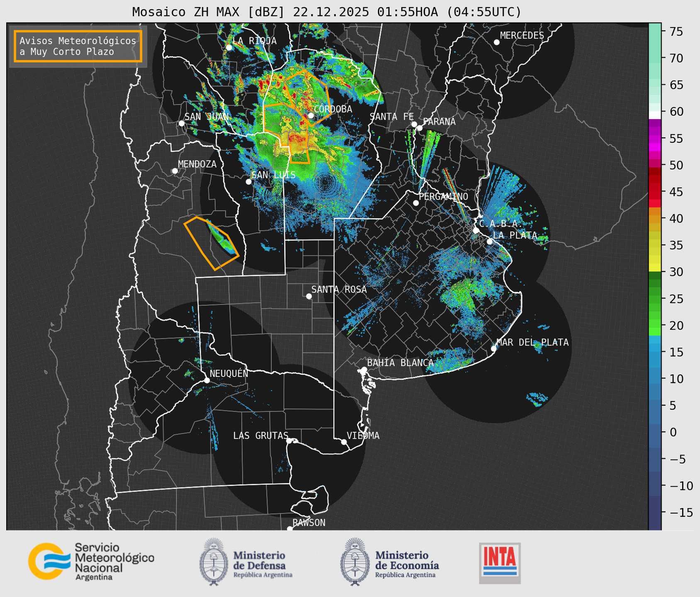Click the Córdoba city marker dot

click(x=311, y=115)
